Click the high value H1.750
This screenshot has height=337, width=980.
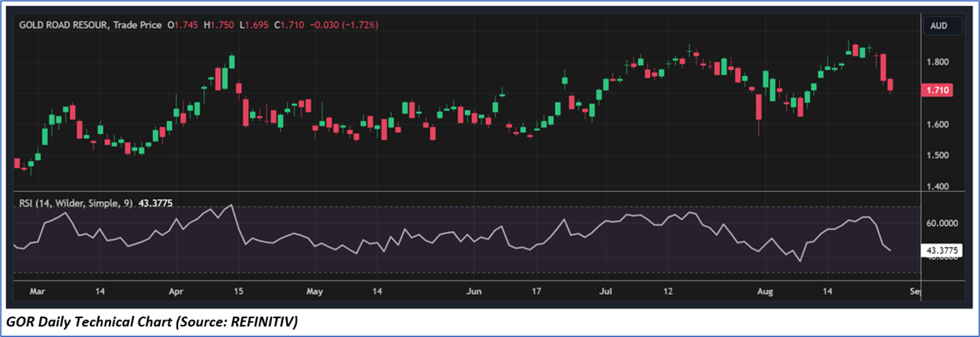[x=220, y=25]
